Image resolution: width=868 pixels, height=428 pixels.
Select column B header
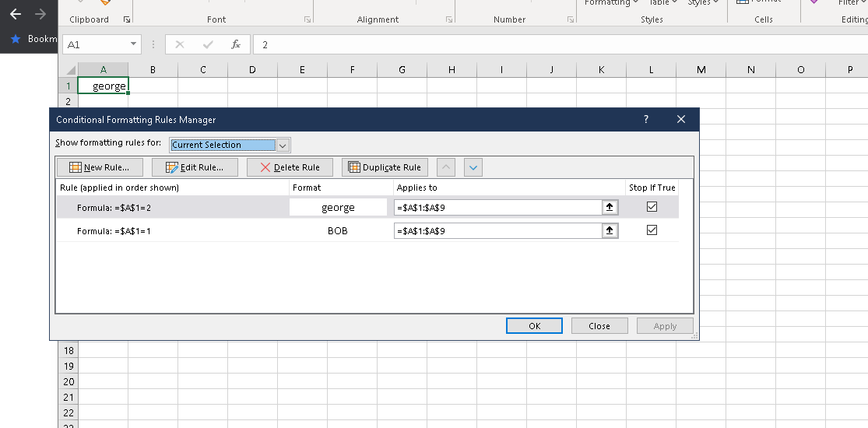click(153, 70)
